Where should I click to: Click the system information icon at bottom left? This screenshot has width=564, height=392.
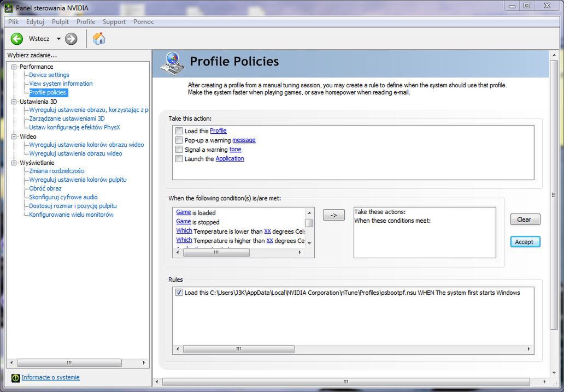coord(15,378)
